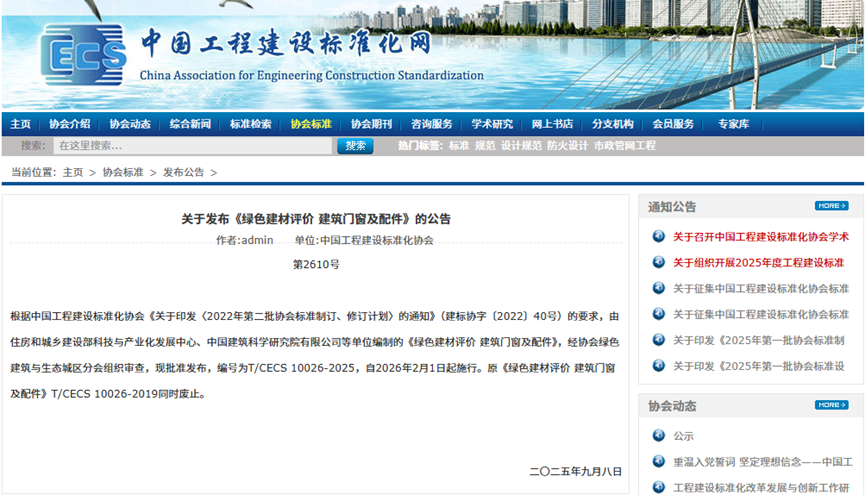Click bullet icon beside 关于召开中国工程建设标准化协会学术
865x495 pixels.
[x=658, y=237]
